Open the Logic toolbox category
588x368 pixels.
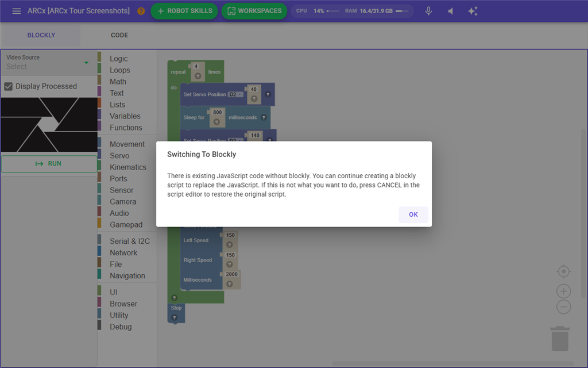click(x=119, y=59)
